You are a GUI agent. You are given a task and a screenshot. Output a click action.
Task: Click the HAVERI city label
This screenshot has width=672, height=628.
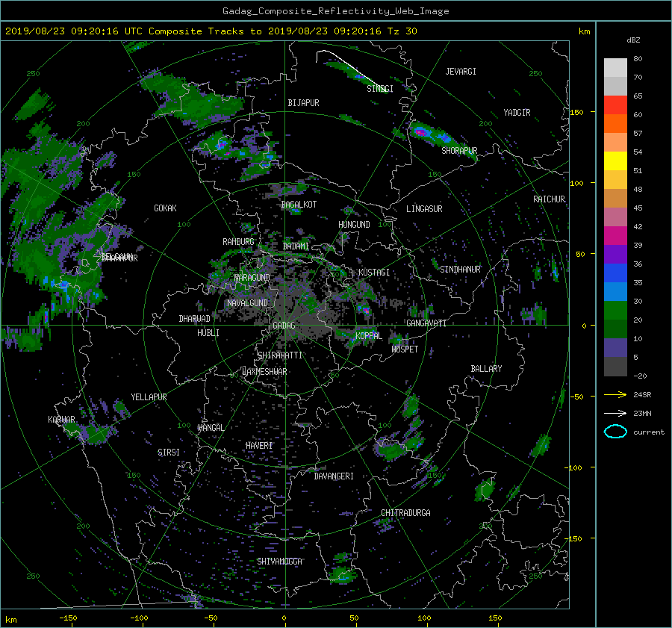pyautogui.click(x=259, y=446)
